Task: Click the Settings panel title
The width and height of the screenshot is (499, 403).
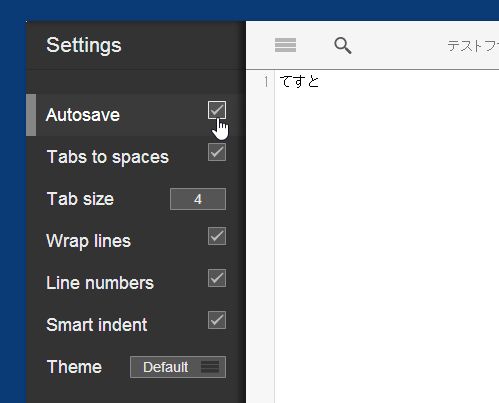Action: [x=84, y=45]
